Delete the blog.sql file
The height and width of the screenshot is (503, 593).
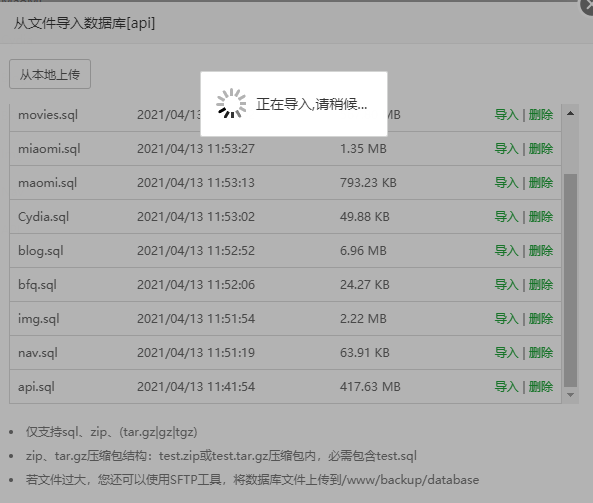click(x=541, y=251)
